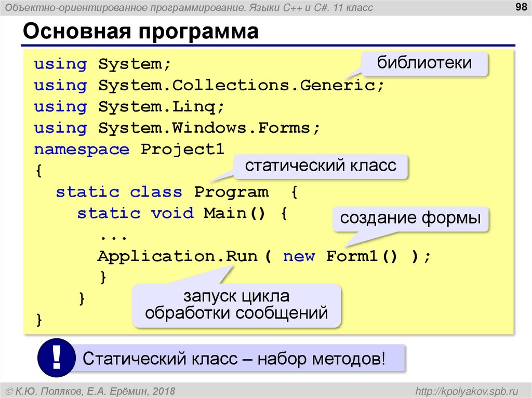Click the 'Application.Run' code text
Viewport: 532px width, 398px height.
pos(178,256)
